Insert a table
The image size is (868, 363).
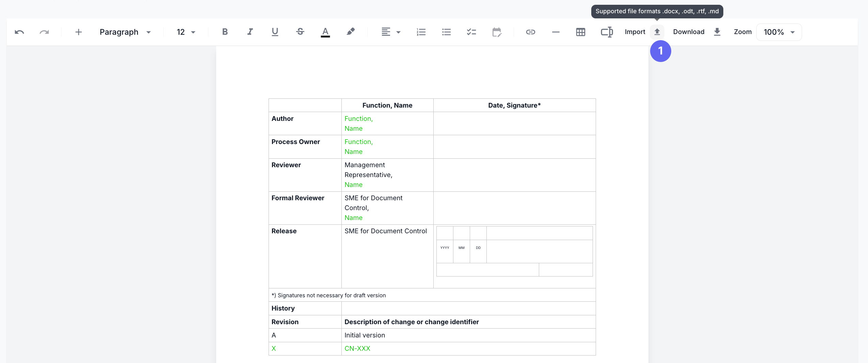coord(580,32)
